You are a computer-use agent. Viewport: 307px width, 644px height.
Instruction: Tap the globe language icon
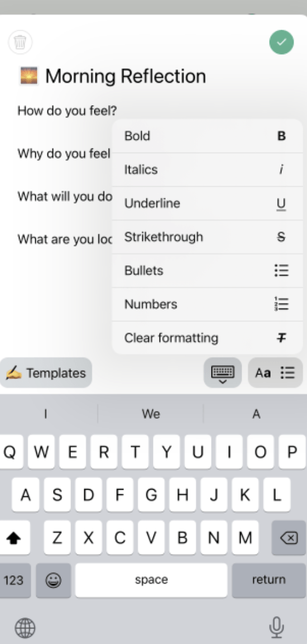pyautogui.click(x=25, y=628)
